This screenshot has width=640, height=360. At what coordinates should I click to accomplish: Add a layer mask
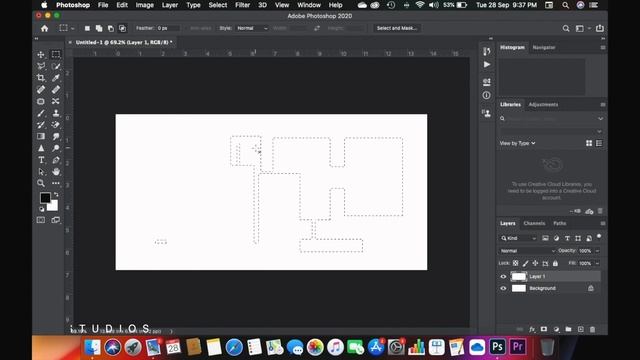(544, 329)
